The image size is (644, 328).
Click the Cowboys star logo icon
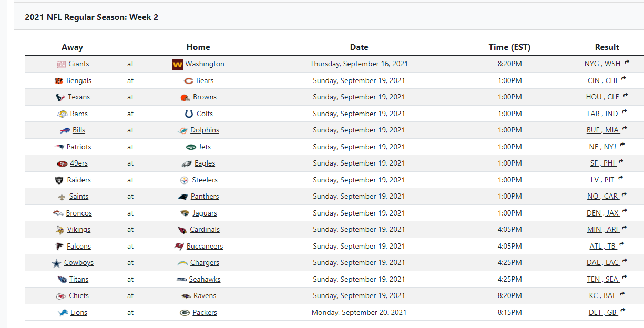(x=56, y=263)
